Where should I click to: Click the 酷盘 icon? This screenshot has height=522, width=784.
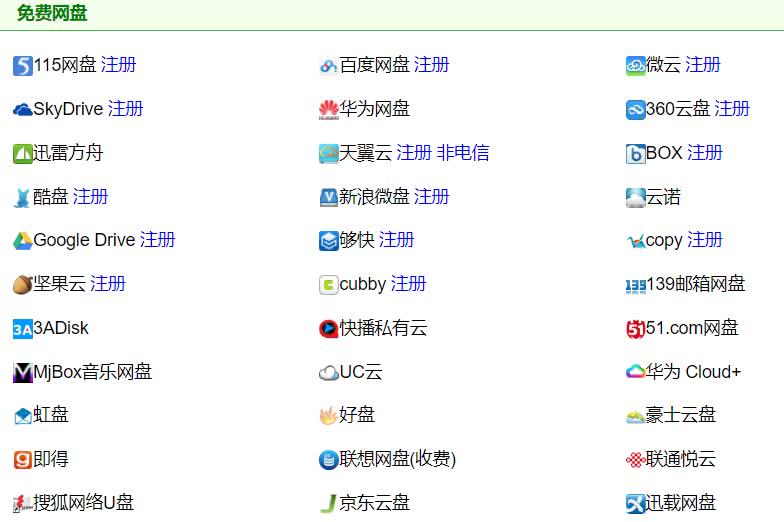(22, 198)
